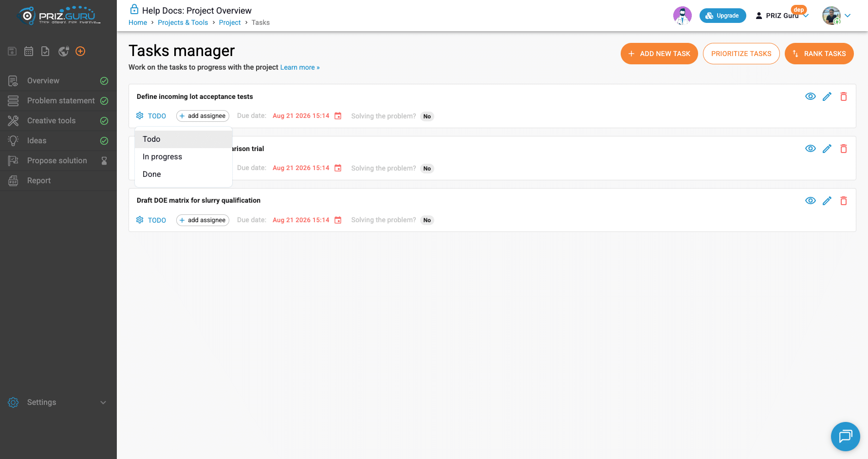
Task: Click the PRIZ.GURU logo
Action: coord(59,16)
